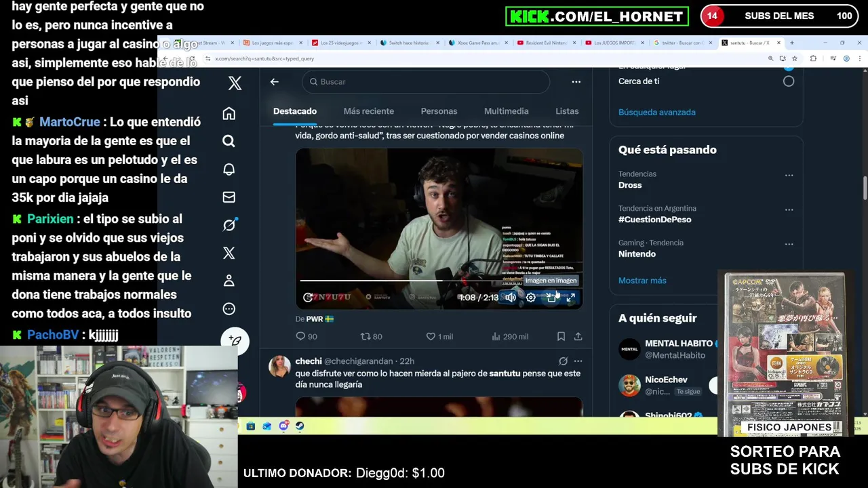Screen dimensions: 868x488
Task: Open search options three-dot menu
Action: tap(576, 81)
